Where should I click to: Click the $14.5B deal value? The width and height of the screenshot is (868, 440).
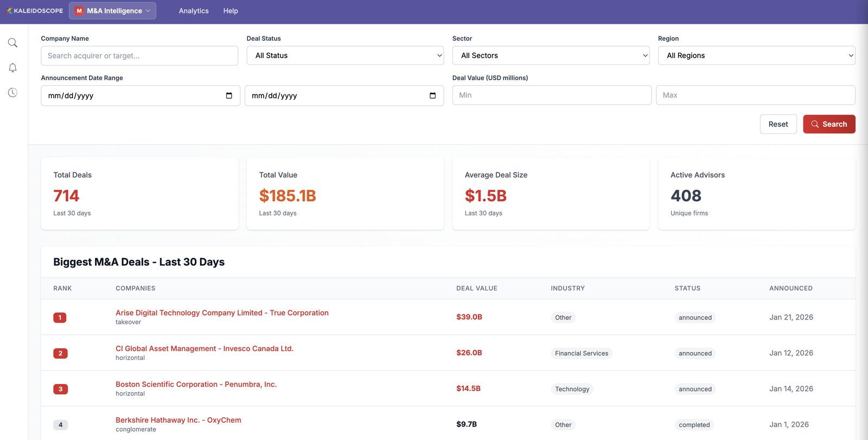coord(468,388)
